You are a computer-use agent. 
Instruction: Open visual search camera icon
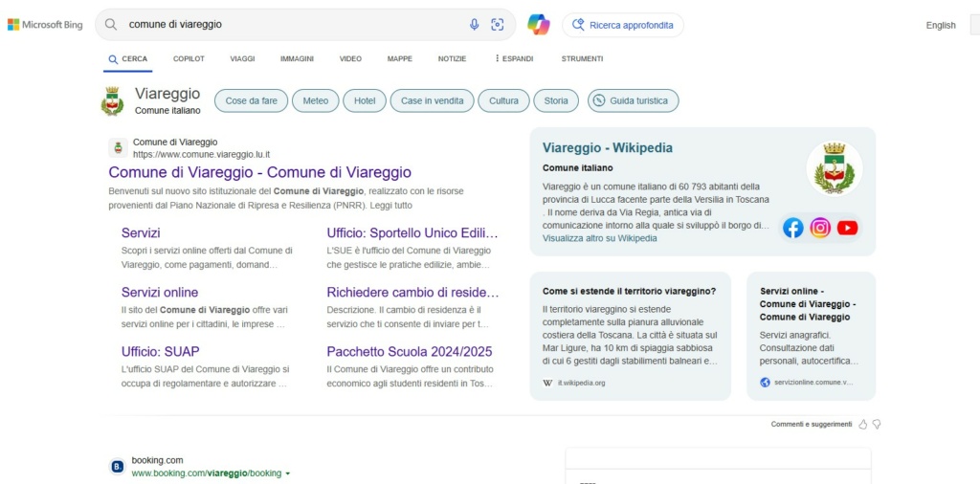[x=498, y=24]
